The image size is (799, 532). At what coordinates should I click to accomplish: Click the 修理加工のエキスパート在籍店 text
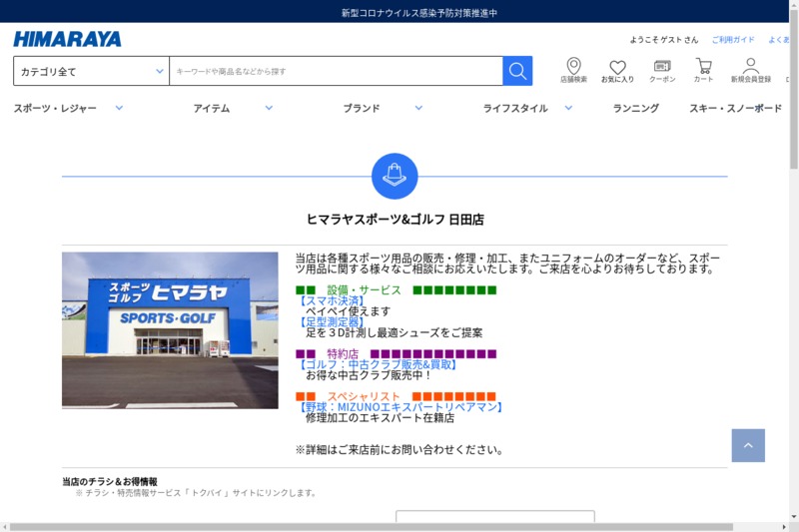click(x=380, y=417)
